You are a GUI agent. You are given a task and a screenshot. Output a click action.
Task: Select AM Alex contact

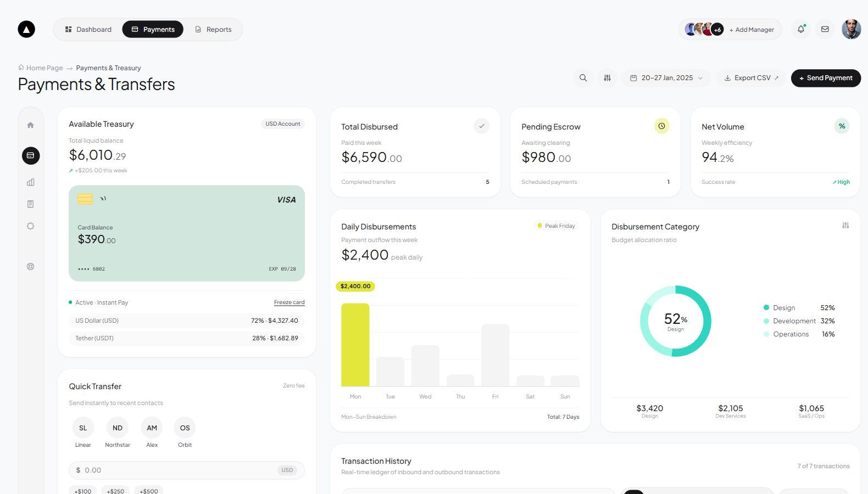[152, 433]
